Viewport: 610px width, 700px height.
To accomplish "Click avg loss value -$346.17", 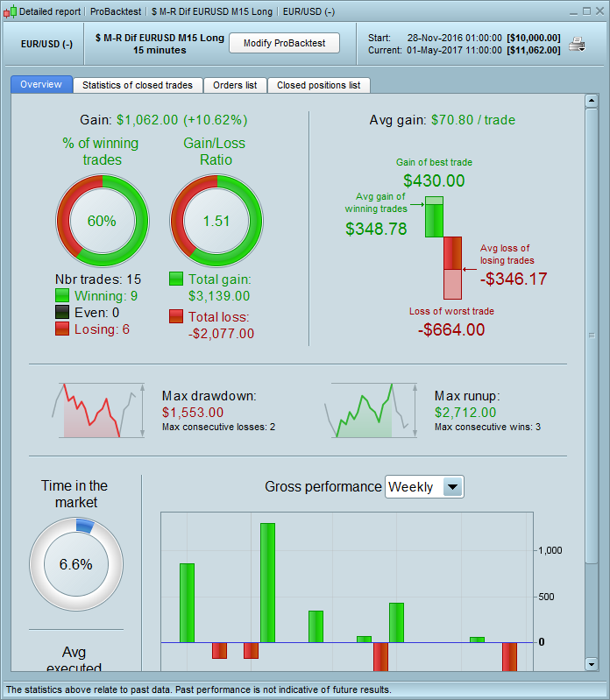I will (514, 279).
